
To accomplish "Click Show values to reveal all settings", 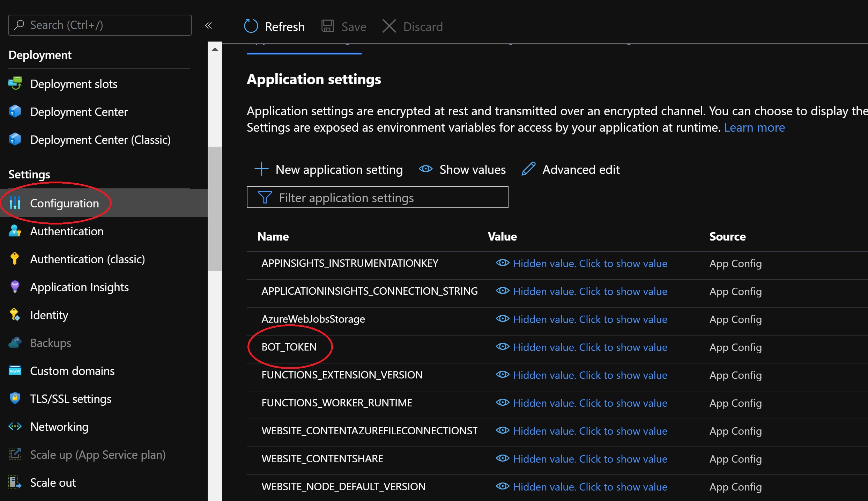I will coord(462,169).
